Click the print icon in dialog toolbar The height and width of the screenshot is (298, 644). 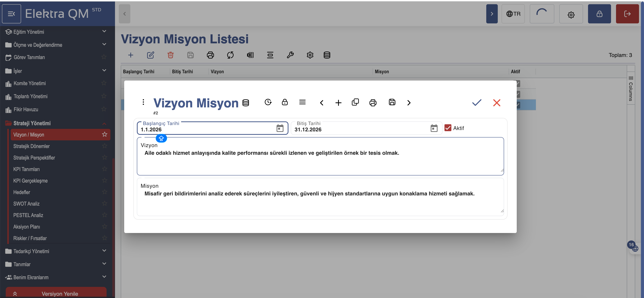point(373,103)
